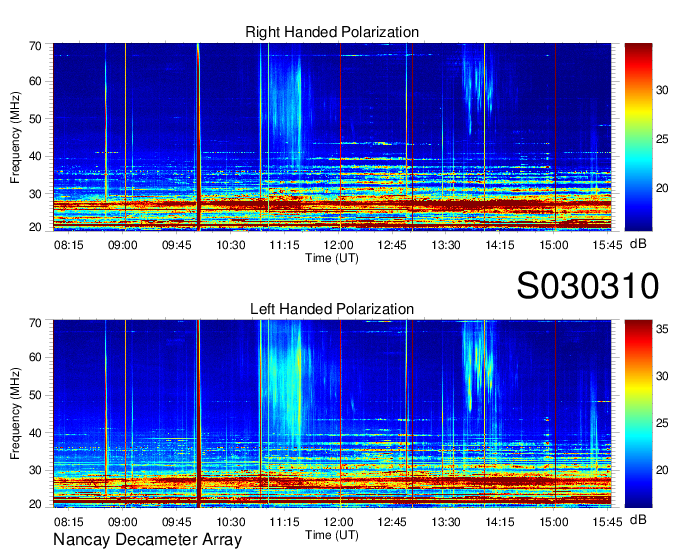Click 08:15 time tick under Left Handed plot

[x=69, y=522]
